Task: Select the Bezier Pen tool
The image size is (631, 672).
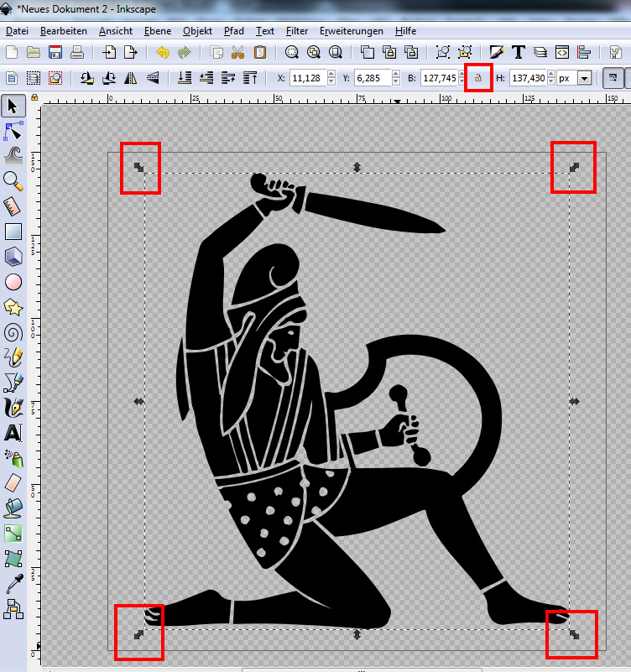Action: coord(13,383)
